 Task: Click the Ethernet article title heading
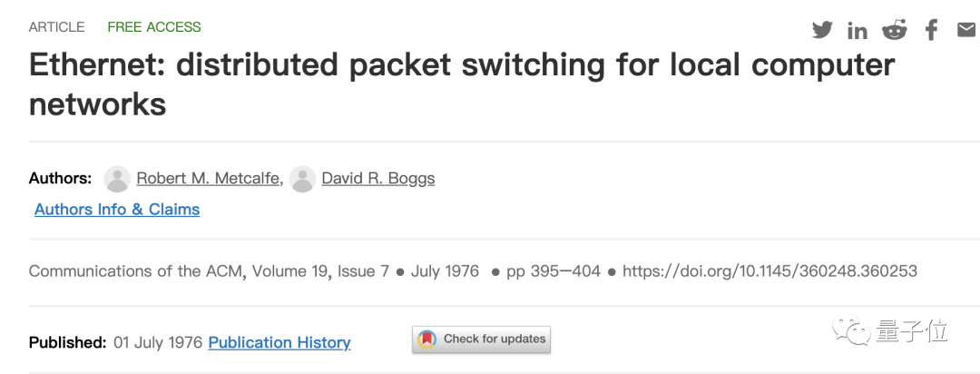[x=462, y=84]
